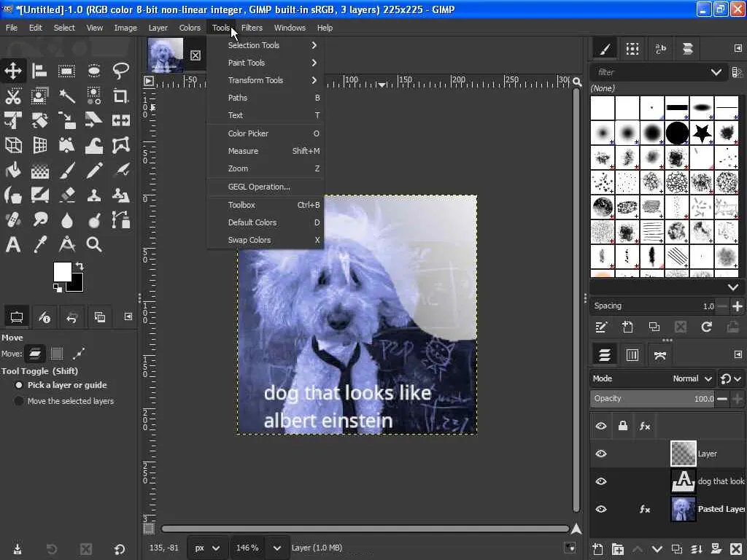Select the Bucket Fill tool
The image size is (747, 560).
pos(13,171)
